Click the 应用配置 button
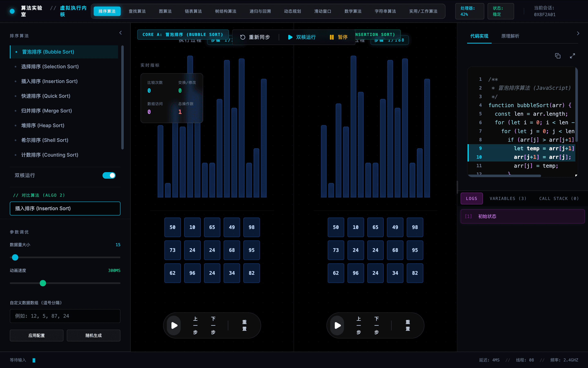Viewport: 588px width, 368px height. click(x=37, y=335)
